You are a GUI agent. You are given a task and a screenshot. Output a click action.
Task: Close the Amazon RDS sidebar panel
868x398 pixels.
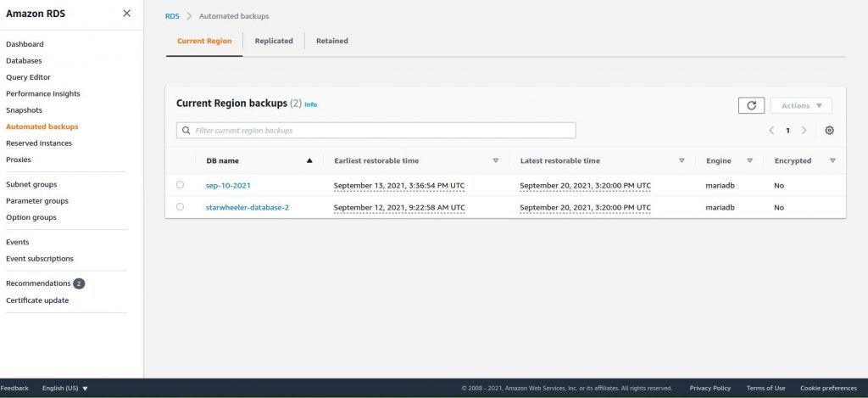127,14
